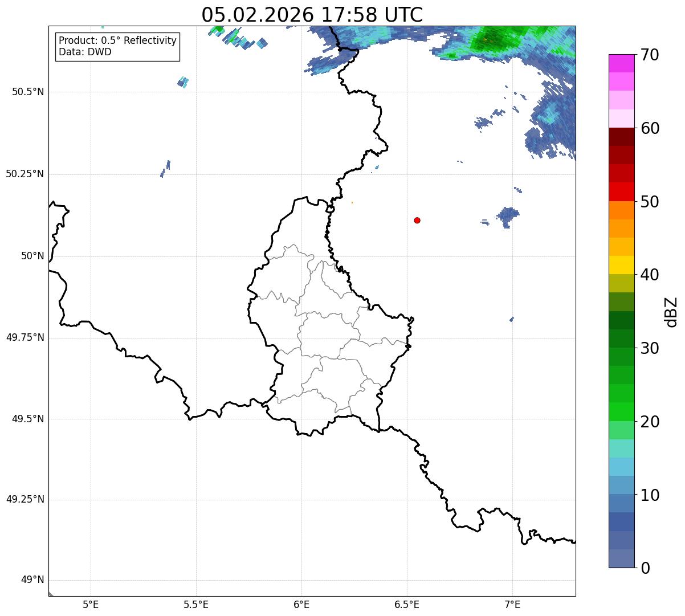Click the red station marker dot
This screenshot has width=685, height=616.
click(x=417, y=220)
